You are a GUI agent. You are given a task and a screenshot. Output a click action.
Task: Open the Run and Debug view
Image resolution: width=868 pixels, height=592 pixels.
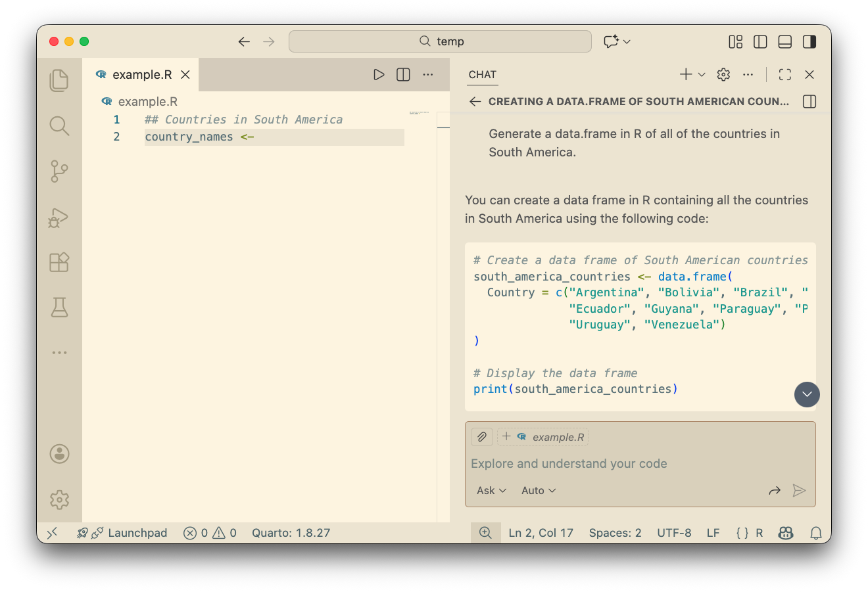pos(59,217)
